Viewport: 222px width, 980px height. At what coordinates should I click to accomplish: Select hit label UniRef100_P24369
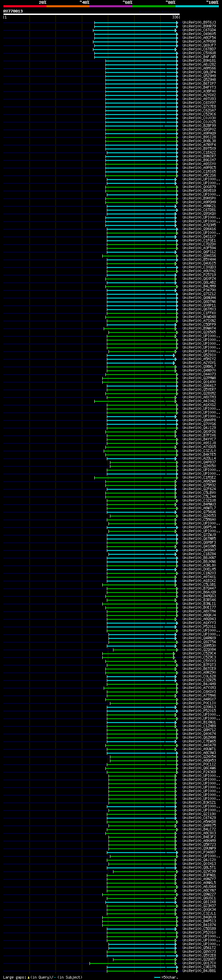[199, 772]
